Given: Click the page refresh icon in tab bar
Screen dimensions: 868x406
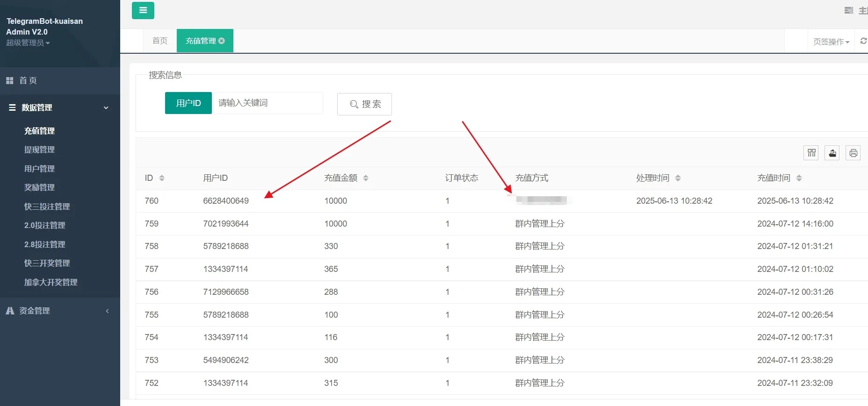Looking at the screenshot, I should (x=863, y=41).
